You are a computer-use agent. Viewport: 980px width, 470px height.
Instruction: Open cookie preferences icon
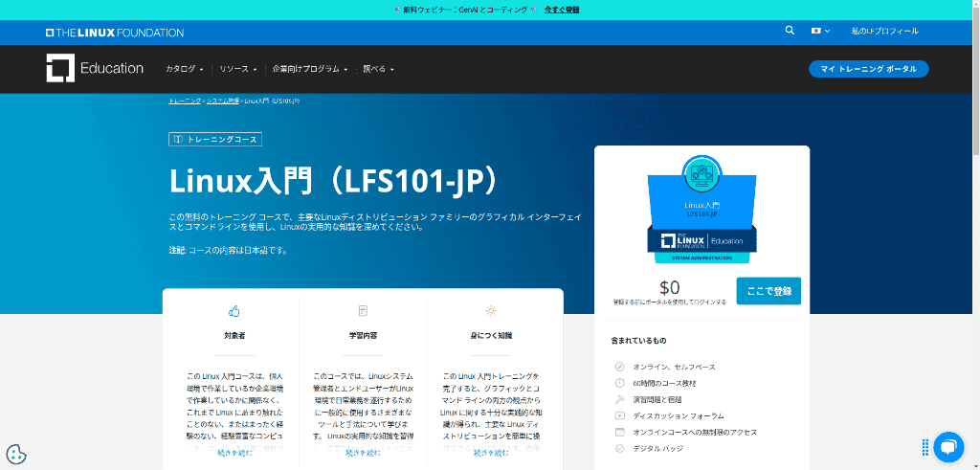pyautogui.click(x=16, y=454)
